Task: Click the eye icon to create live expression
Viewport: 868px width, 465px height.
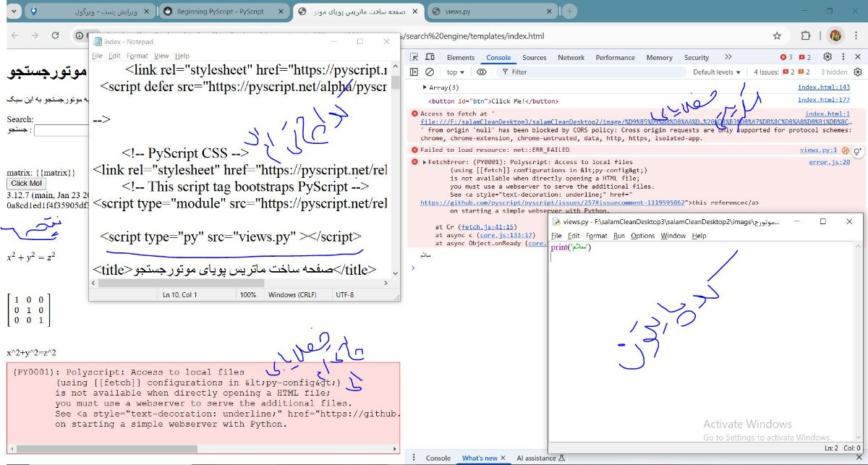Action: click(482, 72)
